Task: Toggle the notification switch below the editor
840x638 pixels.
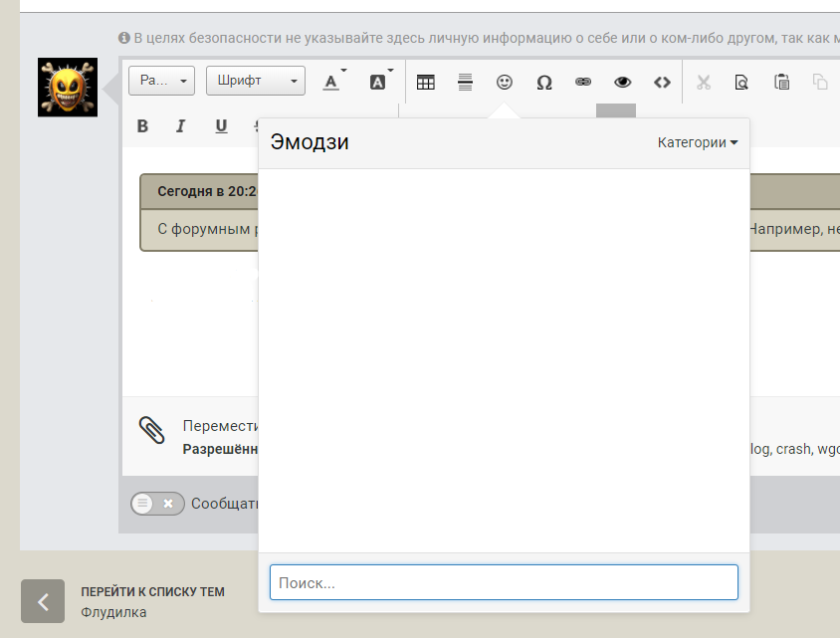Action: click(x=157, y=504)
